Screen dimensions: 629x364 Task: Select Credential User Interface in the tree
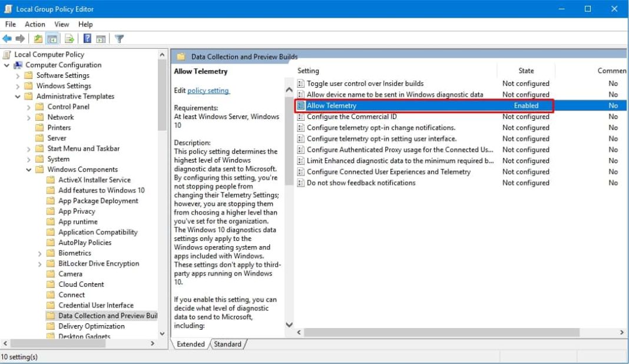pyautogui.click(x=96, y=306)
